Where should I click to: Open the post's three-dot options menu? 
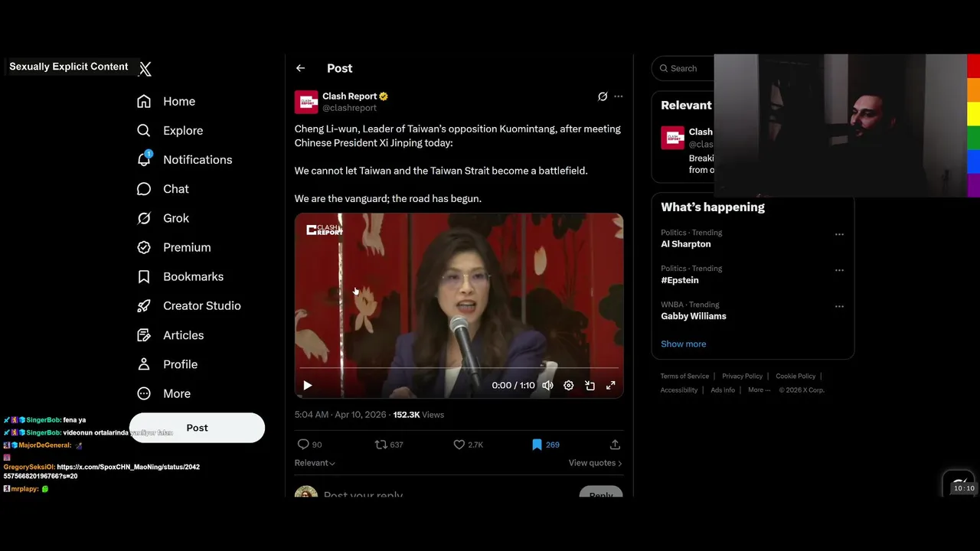[619, 96]
